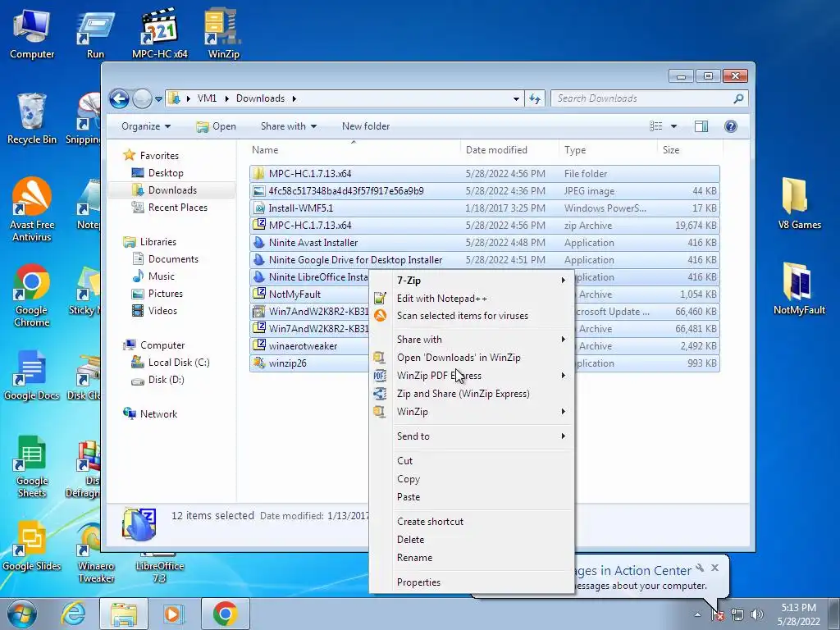Open the NotMyFault desktop folder
This screenshot has width=840, height=630.
pos(799,290)
